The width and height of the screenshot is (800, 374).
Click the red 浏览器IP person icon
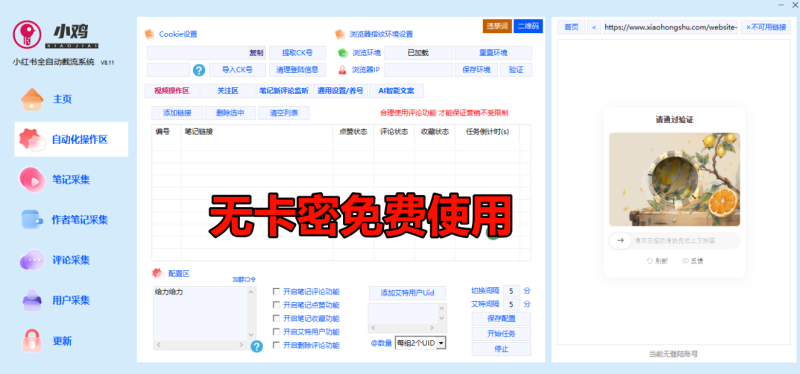click(x=343, y=69)
